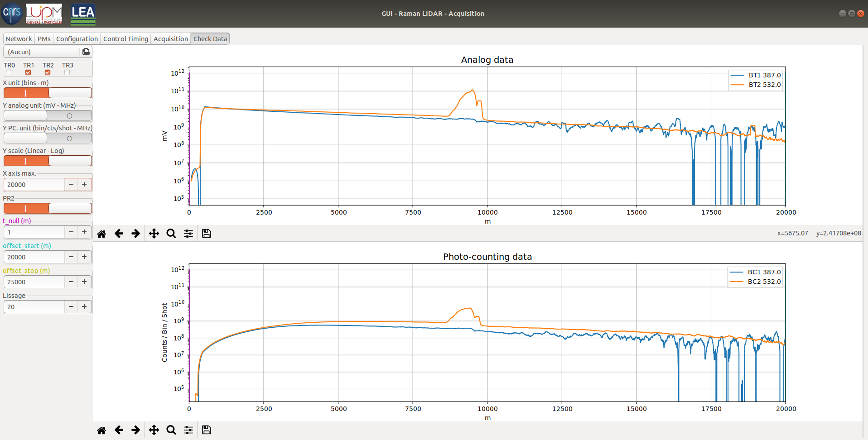Click forward arrow in Photo-counting toolbar
The image size is (868, 440).
pyautogui.click(x=135, y=430)
